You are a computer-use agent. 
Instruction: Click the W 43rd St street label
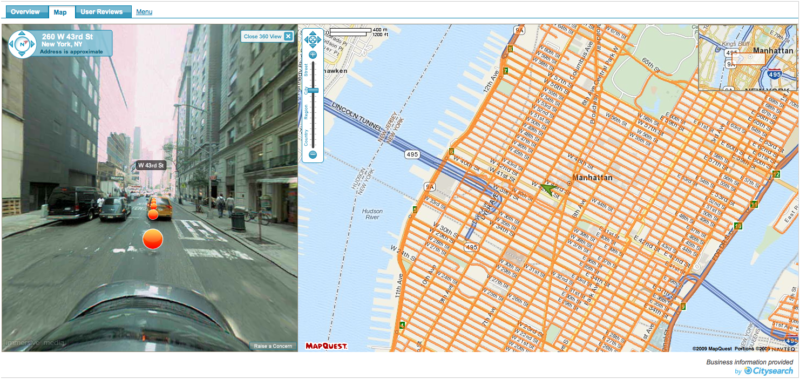151,165
